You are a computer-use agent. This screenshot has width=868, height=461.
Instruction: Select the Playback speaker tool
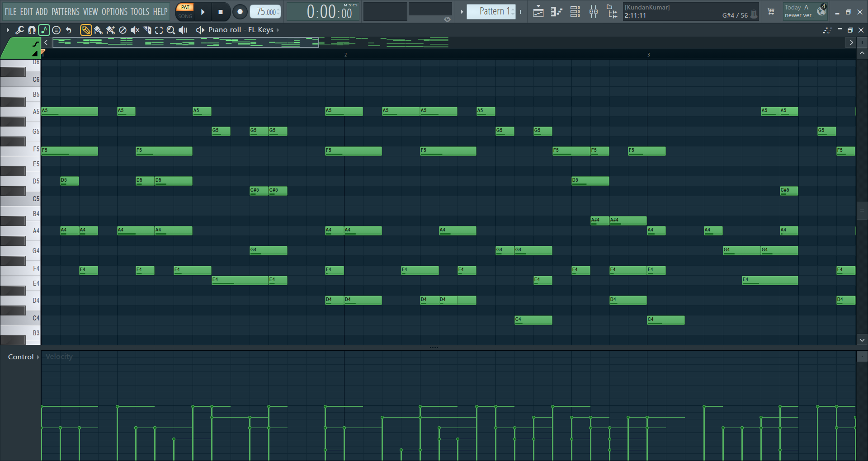point(183,30)
